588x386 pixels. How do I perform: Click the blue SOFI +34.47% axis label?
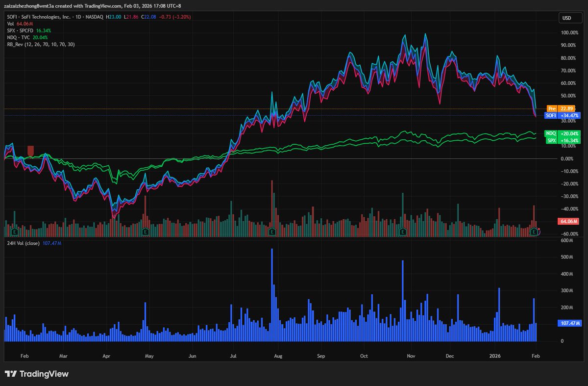[x=563, y=115]
